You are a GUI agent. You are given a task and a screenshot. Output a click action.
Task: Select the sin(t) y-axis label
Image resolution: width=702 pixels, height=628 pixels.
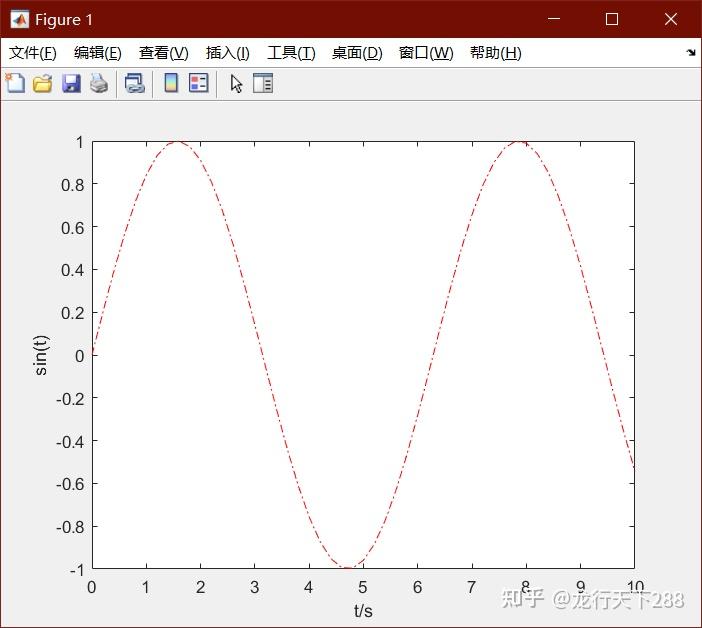coord(40,355)
